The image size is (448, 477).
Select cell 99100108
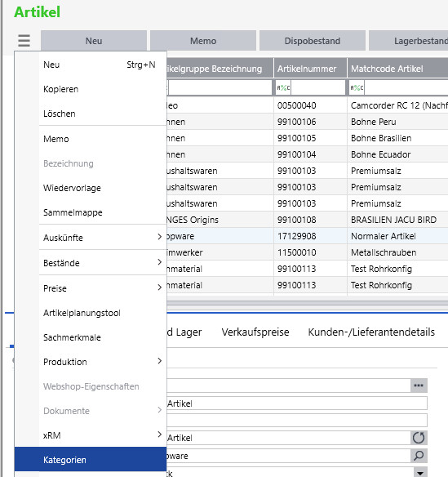[x=310, y=220]
